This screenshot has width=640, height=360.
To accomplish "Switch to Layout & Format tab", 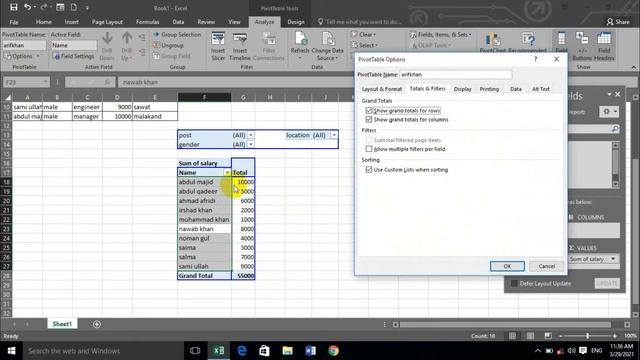I will pyautogui.click(x=382, y=89).
